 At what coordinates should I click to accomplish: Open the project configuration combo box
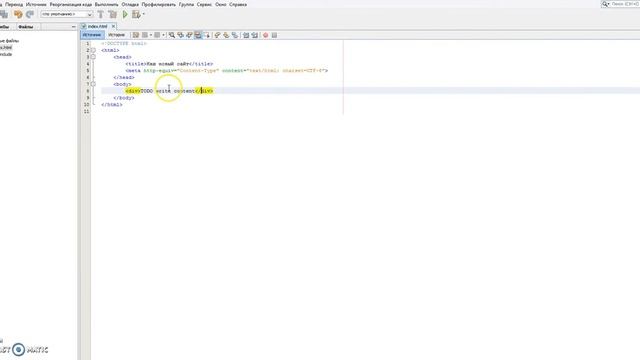(67, 14)
